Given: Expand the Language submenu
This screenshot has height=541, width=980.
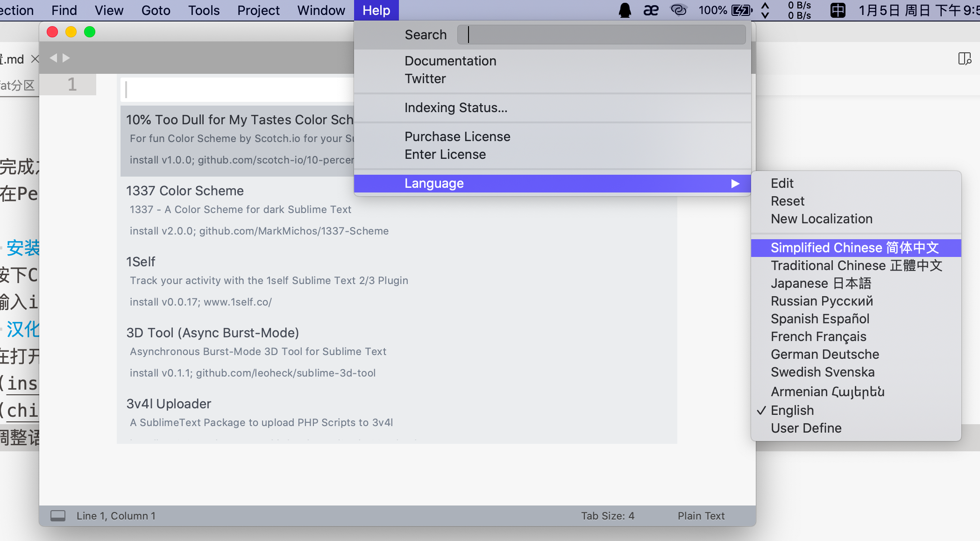Looking at the screenshot, I should pos(552,183).
